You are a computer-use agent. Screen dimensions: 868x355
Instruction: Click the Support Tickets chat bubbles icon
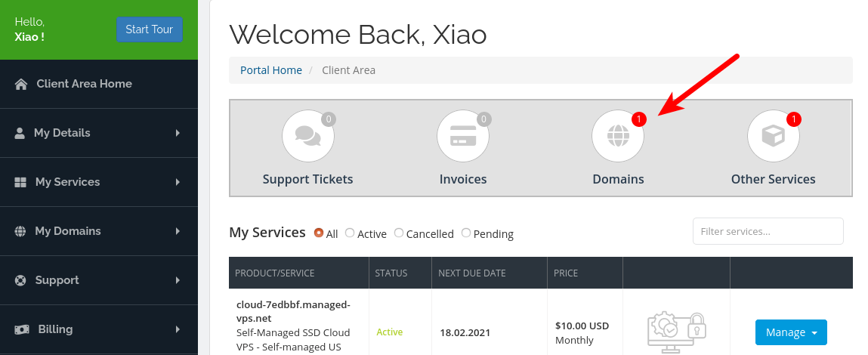(x=308, y=136)
